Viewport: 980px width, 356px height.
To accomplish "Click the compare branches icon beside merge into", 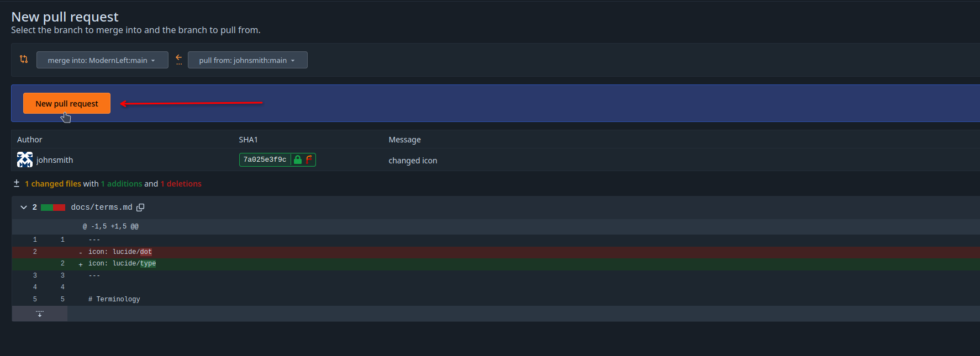I will 24,59.
